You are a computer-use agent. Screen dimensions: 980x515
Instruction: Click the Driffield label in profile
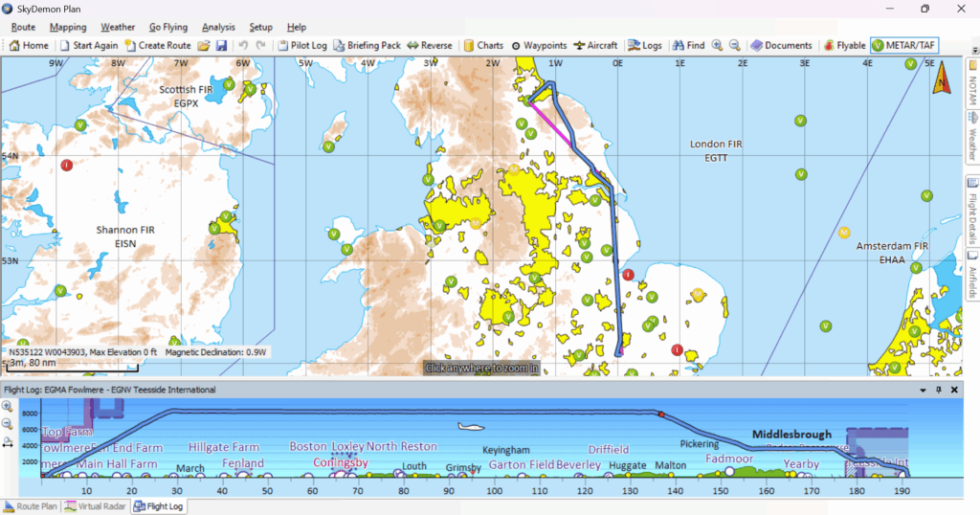(608, 449)
